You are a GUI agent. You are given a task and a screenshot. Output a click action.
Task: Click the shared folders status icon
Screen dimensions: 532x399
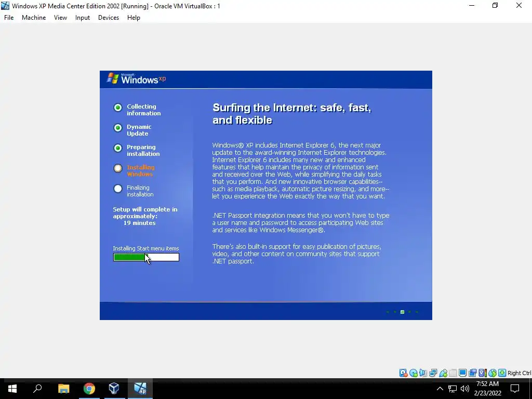pos(453,373)
